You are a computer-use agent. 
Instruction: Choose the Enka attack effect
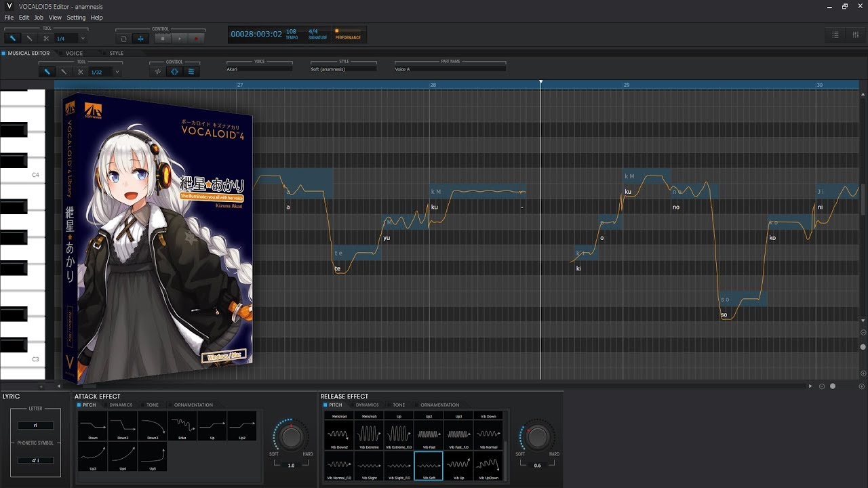[x=182, y=426]
